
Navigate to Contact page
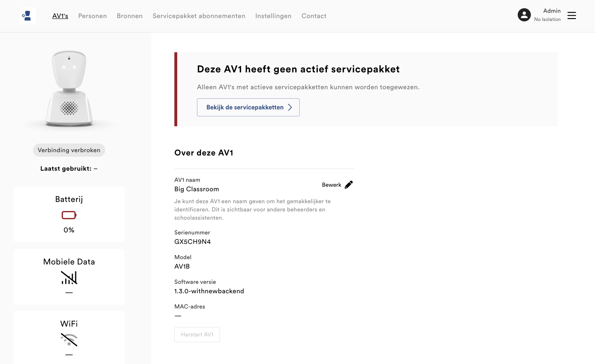(314, 16)
